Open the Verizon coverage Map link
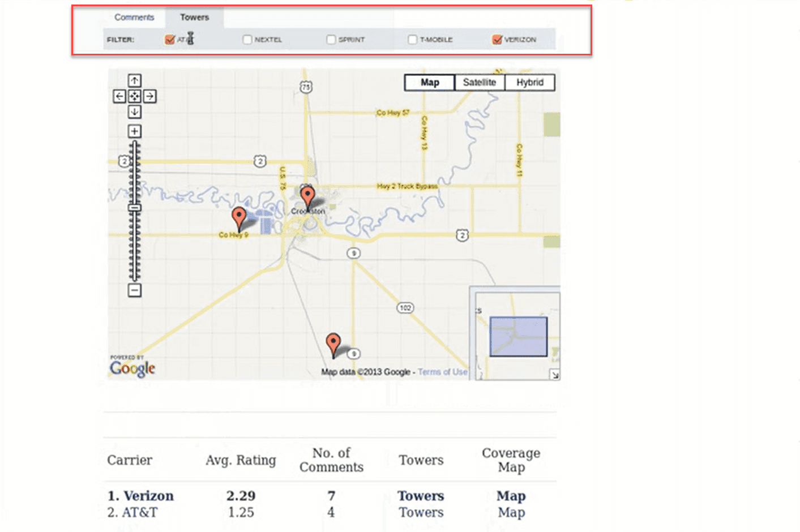Viewport: 800px width, 532px height. pyautogui.click(x=510, y=496)
